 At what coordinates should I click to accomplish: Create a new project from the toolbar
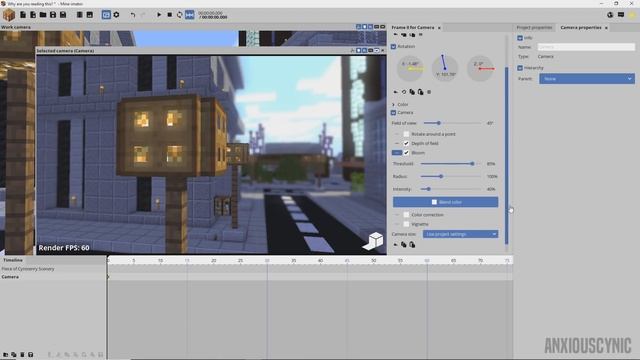23,15
